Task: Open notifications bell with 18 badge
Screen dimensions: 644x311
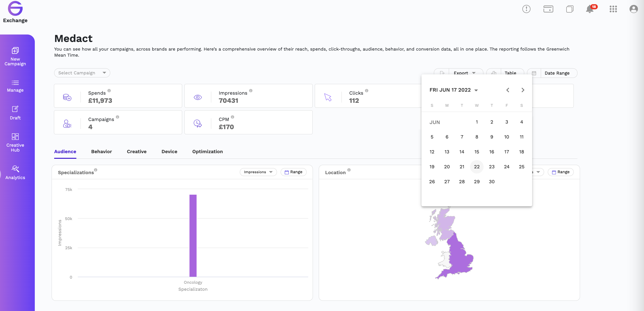Action: pyautogui.click(x=591, y=9)
